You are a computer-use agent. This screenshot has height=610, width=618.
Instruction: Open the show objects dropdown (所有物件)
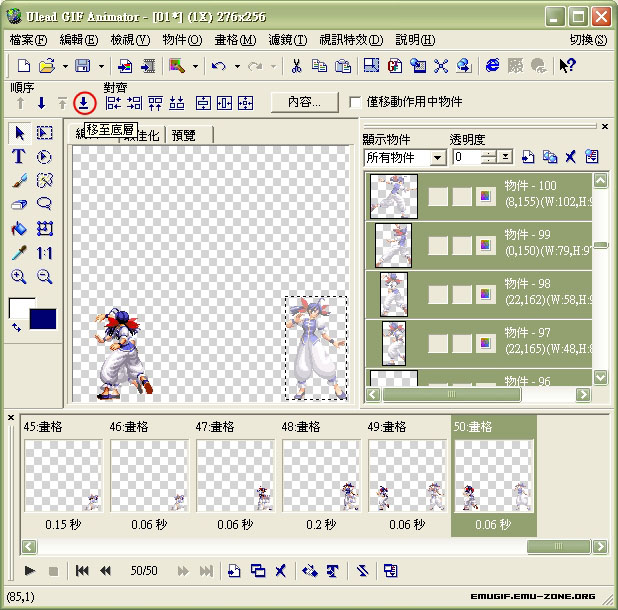[x=405, y=158]
